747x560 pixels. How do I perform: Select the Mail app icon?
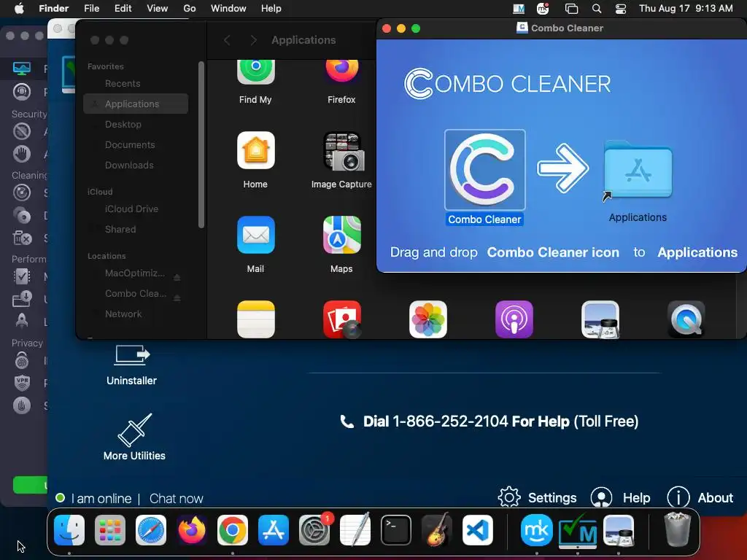tap(256, 235)
